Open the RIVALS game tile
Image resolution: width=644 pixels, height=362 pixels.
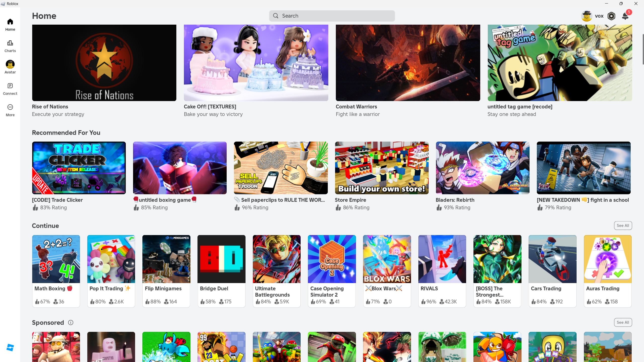[x=442, y=259]
